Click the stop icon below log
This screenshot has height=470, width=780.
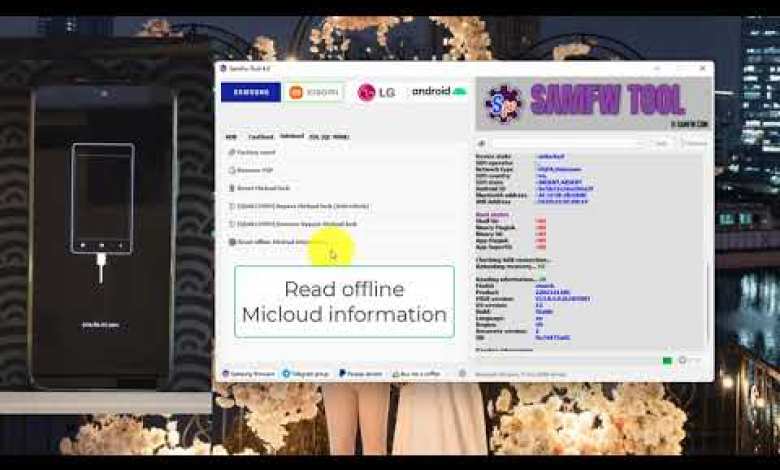(x=683, y=360)
